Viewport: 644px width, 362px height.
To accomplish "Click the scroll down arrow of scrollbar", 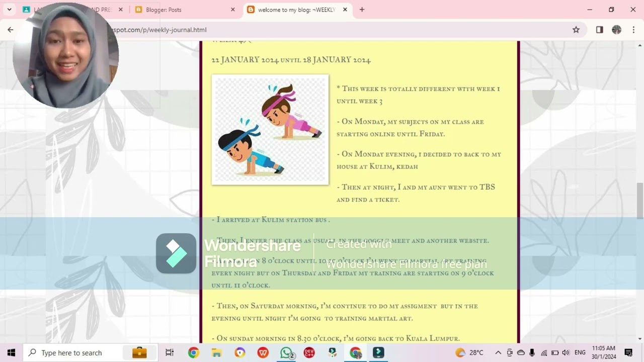I will click(640, 339).
